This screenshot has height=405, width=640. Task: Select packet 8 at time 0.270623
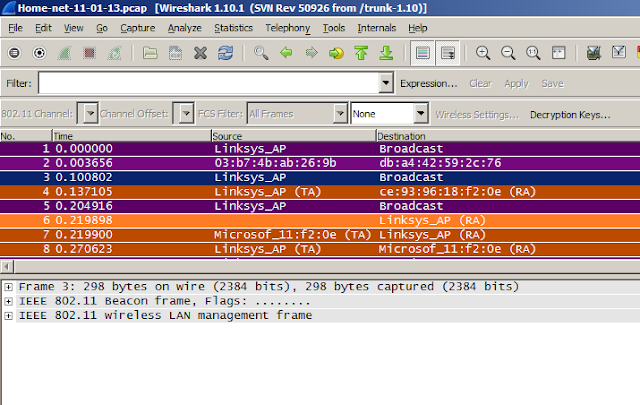pyautogui.click(x=320, y=249)
